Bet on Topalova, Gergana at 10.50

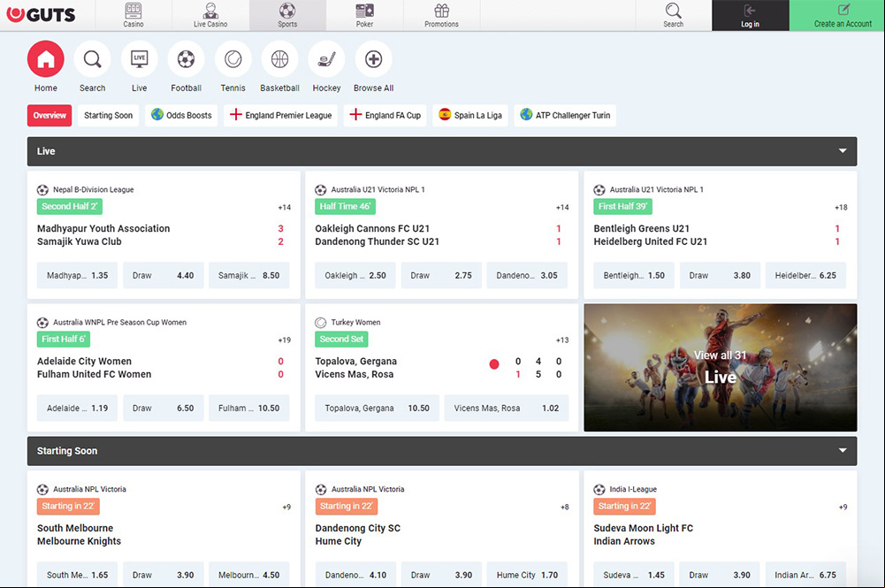[377, 408]
